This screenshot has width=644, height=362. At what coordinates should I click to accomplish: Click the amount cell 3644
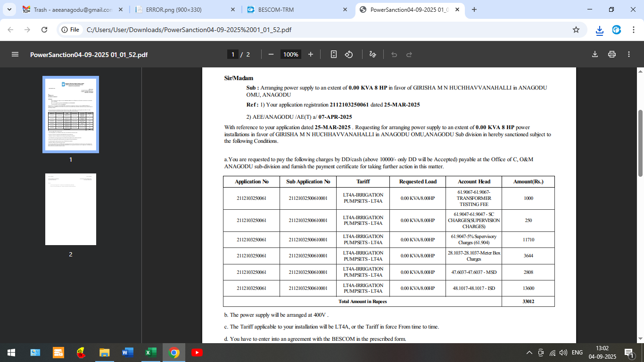coord(528,256)
